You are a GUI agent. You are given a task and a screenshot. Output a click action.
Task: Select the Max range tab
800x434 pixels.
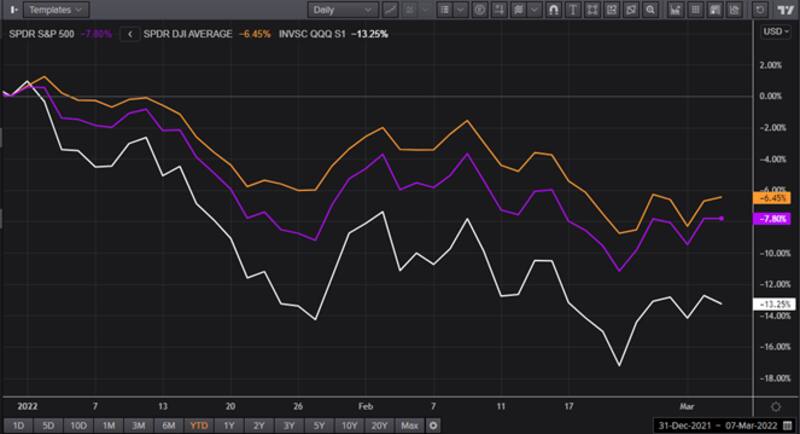pos(408,424)
